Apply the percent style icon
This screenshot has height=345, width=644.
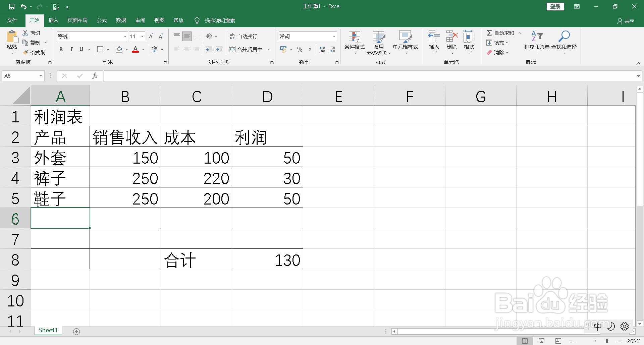300,49
